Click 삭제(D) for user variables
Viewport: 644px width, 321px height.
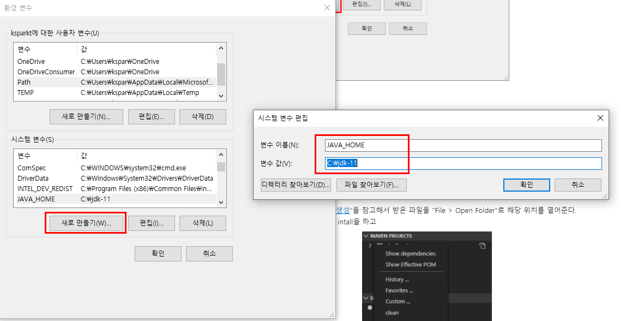point(203,117)
